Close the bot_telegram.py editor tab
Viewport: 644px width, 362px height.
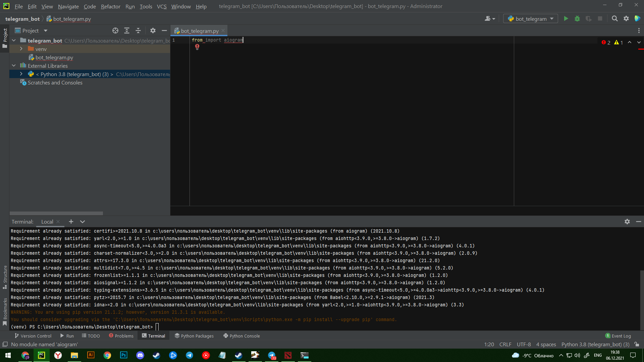pos(223,31)
